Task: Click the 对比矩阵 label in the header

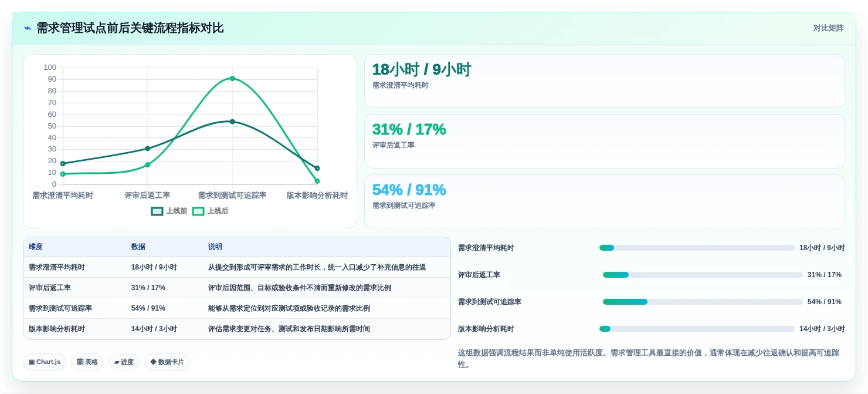Action: (x=828, y=28)
